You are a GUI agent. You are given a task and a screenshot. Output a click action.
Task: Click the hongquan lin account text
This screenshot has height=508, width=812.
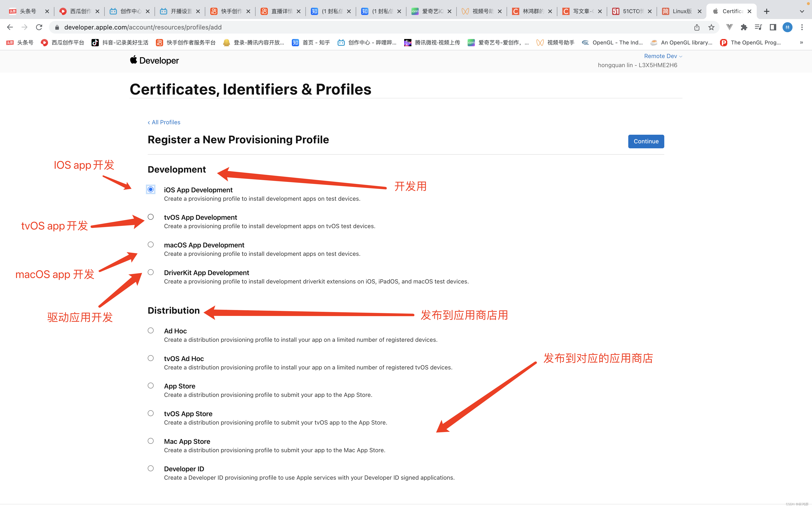click(638, 65)
